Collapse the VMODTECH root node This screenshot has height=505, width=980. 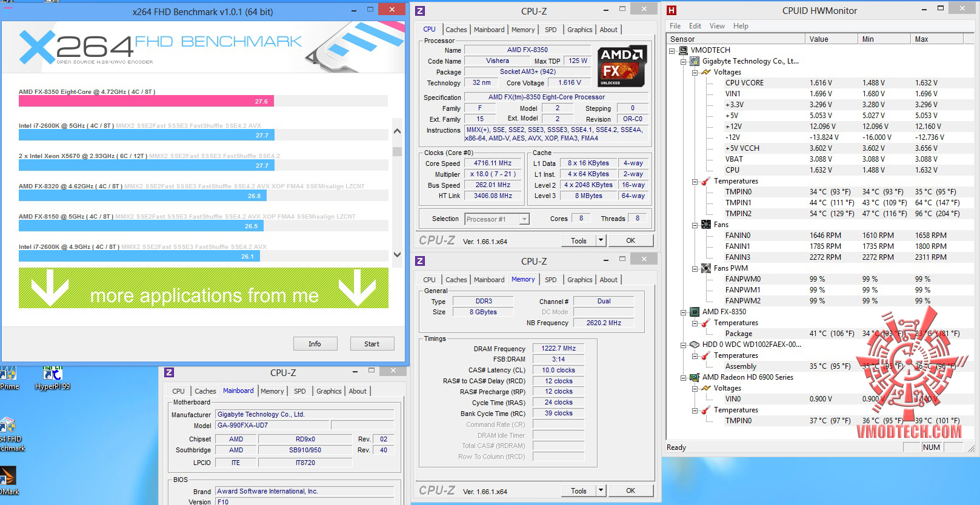click(x=672, y=50)
